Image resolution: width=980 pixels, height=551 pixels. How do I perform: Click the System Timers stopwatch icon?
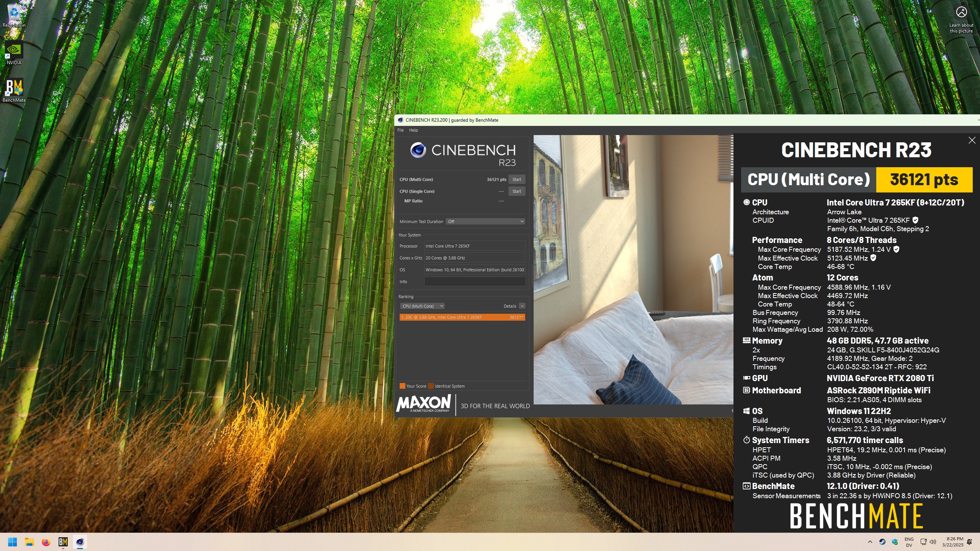(746, 440)
